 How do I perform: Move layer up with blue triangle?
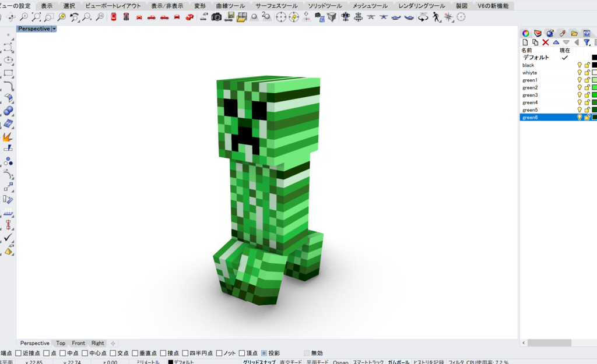[556, 43]
